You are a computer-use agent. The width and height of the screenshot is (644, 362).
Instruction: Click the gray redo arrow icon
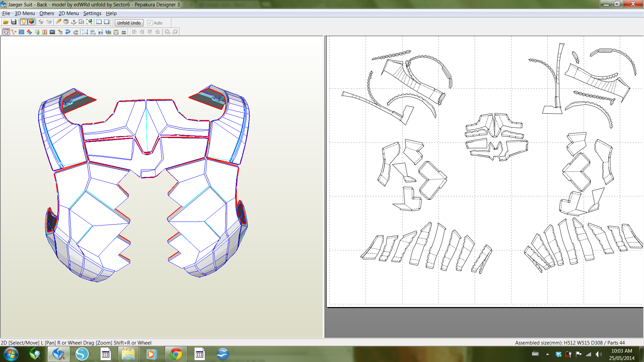(75, 32)
